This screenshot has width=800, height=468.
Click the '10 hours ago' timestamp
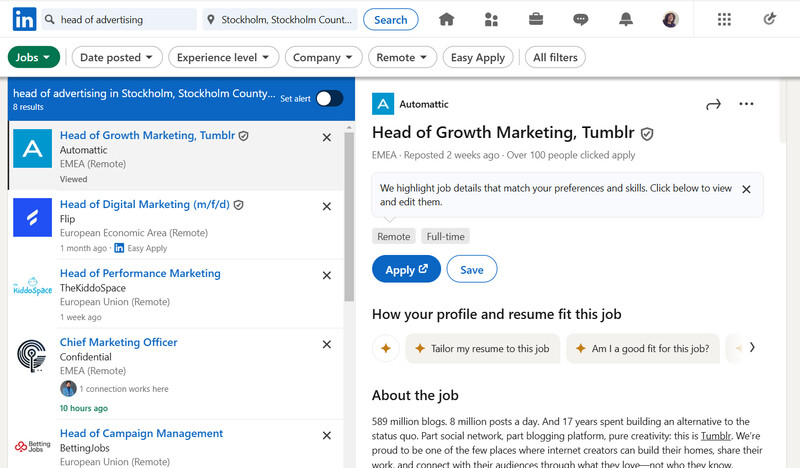[x=84, y=408]
